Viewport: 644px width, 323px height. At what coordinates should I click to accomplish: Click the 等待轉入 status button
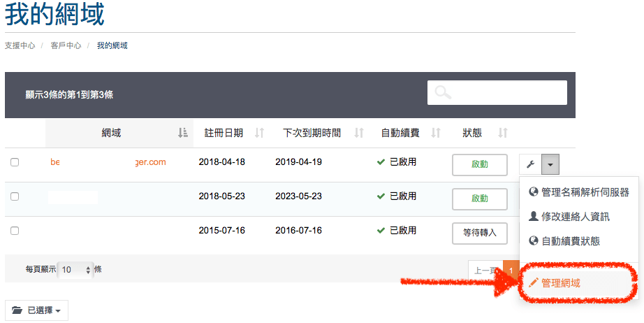click(479, 233)
